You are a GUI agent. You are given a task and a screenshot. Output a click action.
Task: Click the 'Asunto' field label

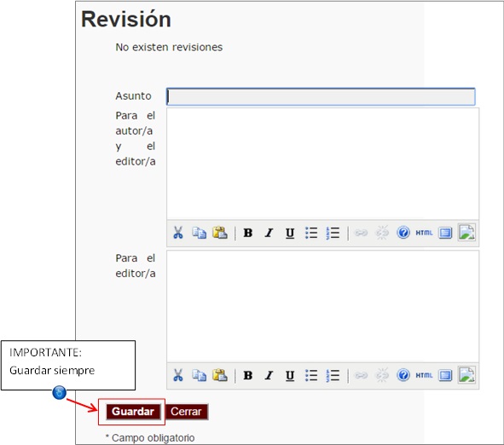point(133,95)
